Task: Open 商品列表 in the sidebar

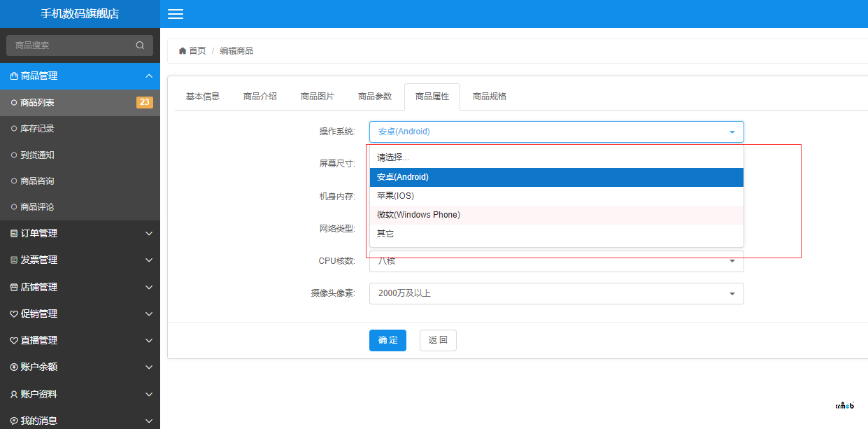Action: (x=80, y=103)
